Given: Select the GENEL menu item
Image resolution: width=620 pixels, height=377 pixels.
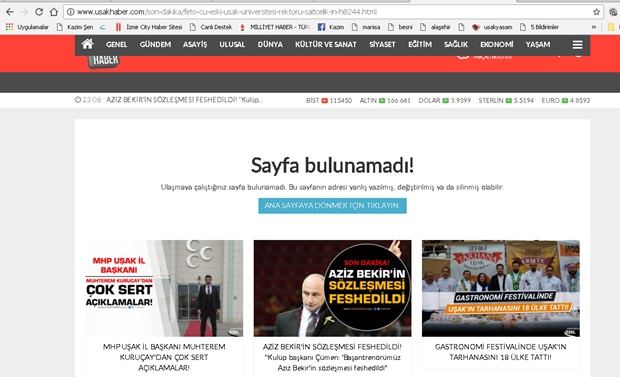Looking at the screenshot, I should [x=116, y=45].
